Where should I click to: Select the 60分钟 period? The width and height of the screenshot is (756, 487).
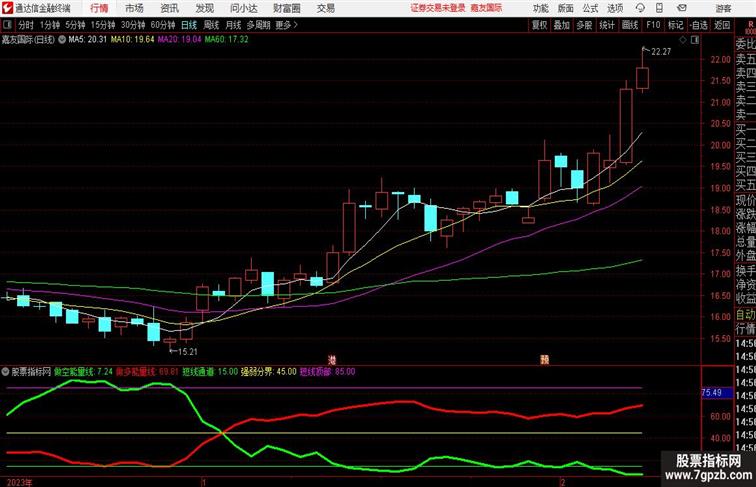[x=163, y=25]
